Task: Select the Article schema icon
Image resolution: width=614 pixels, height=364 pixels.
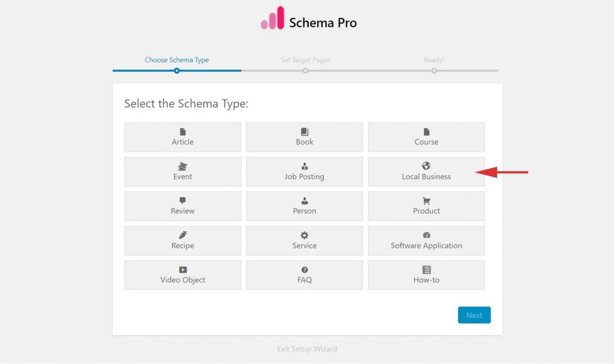Action: click(x=183, y=132)
